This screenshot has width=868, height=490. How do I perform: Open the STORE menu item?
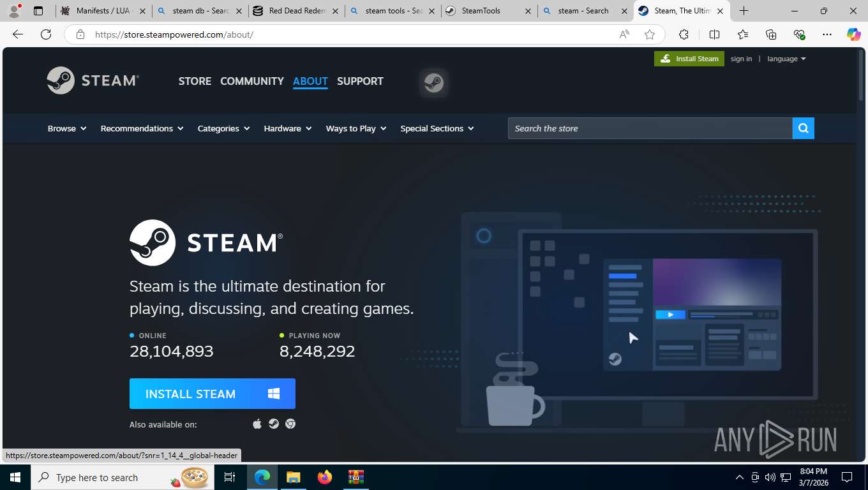[x=195, y=81]
